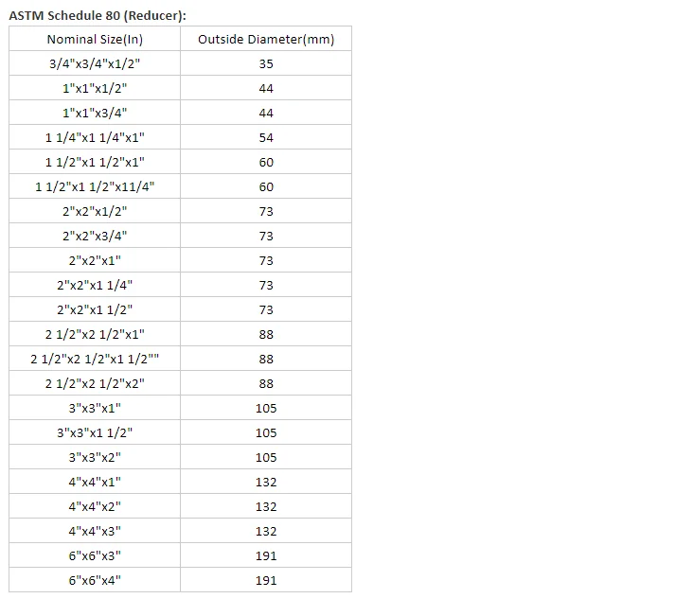This screenshot has height=616, width=676.
Task: Click the ASTM Schedule 80 (Reducer) heading
Action: click(x=98, y=15)
